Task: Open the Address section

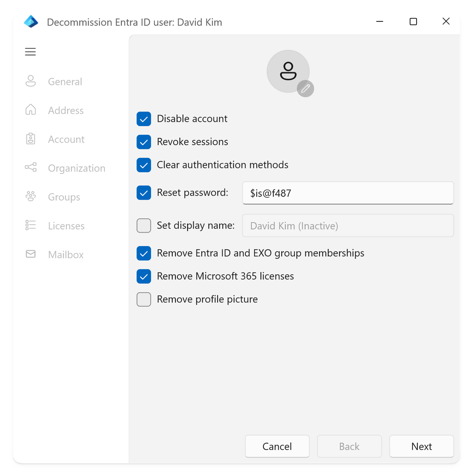Action: click(x=66, y=110)
